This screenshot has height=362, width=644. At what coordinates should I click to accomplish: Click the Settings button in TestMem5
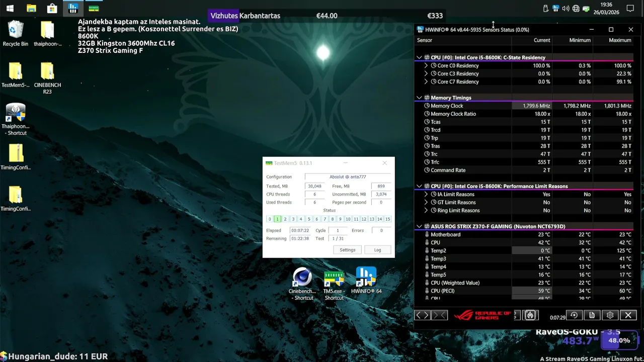click(347, 250)
